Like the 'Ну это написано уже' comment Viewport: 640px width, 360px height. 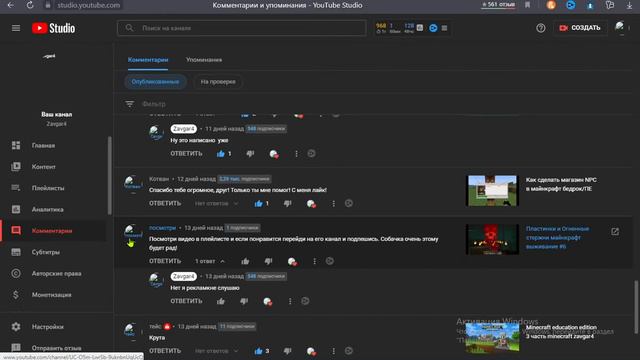coord(221,153)
